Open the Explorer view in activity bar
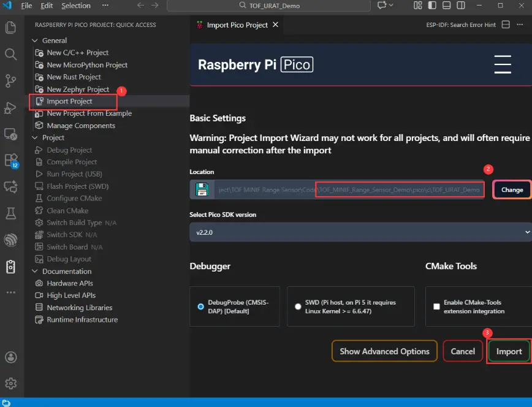 (11, 28)
